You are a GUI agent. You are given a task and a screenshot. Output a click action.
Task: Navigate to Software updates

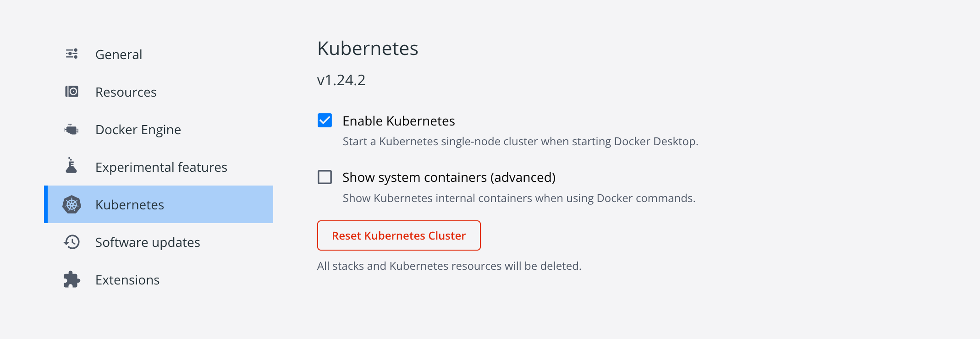coord(148,242)
